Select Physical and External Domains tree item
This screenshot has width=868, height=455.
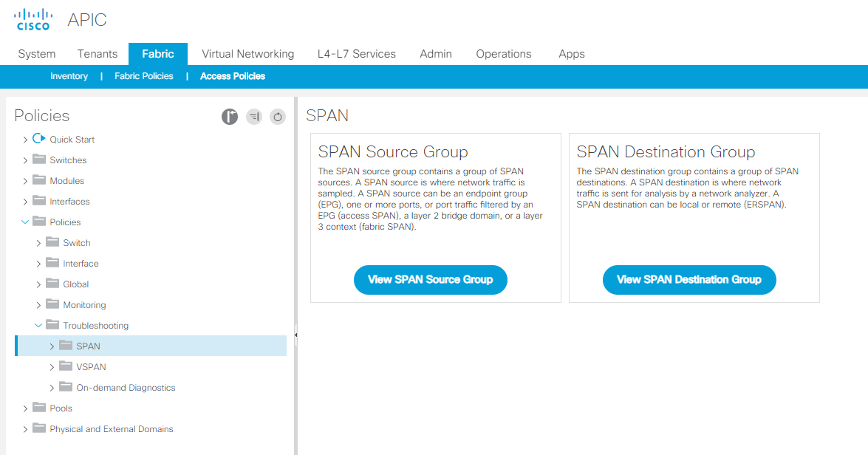112,429
